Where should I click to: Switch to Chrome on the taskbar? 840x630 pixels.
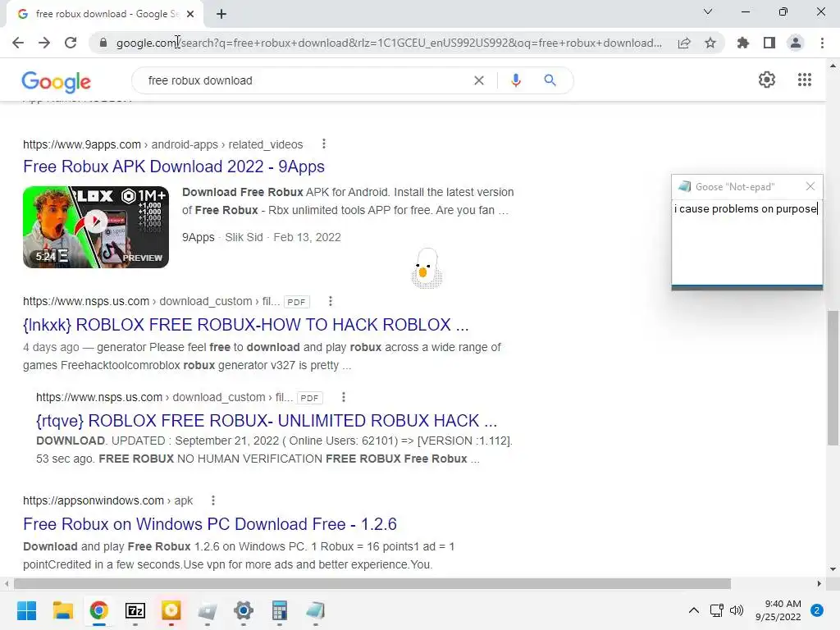[x=98, y=610]
